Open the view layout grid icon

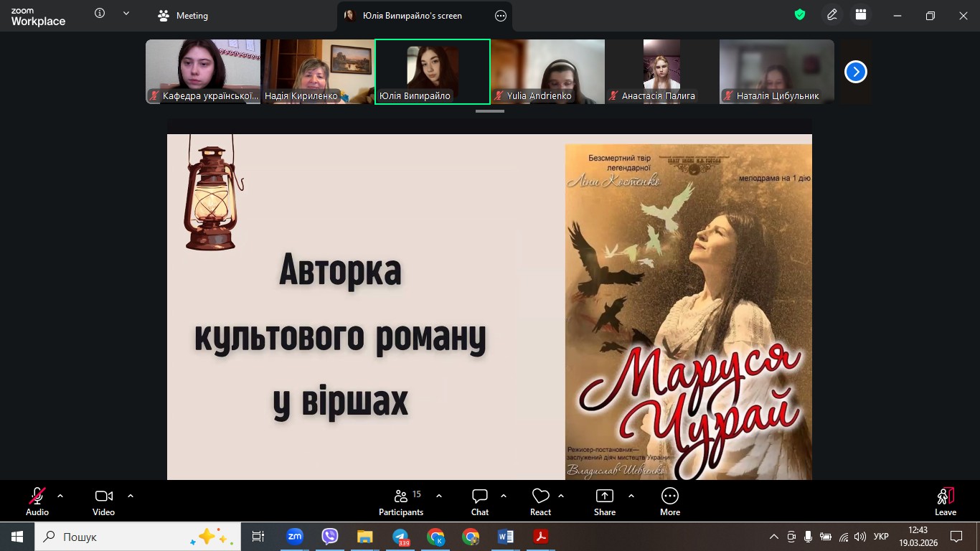click(861, 15)
